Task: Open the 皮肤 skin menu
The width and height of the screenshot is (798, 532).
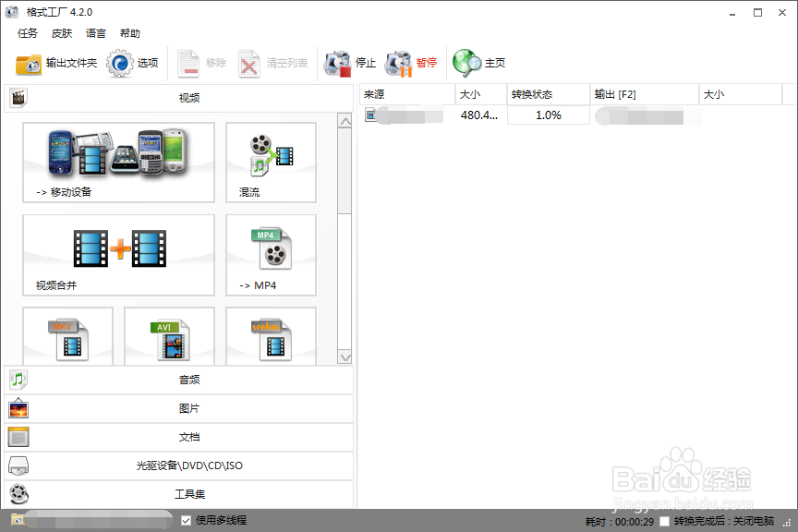Action: point(62,33)
